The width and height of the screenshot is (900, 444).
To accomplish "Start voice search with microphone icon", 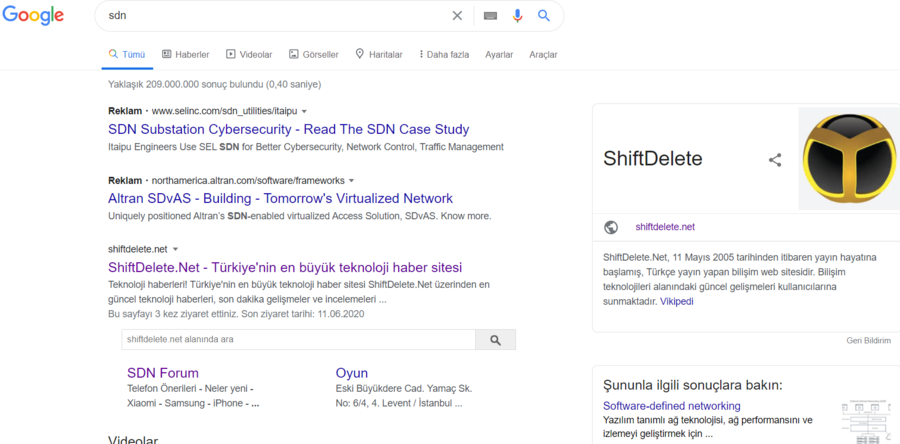I will [518, 16].
